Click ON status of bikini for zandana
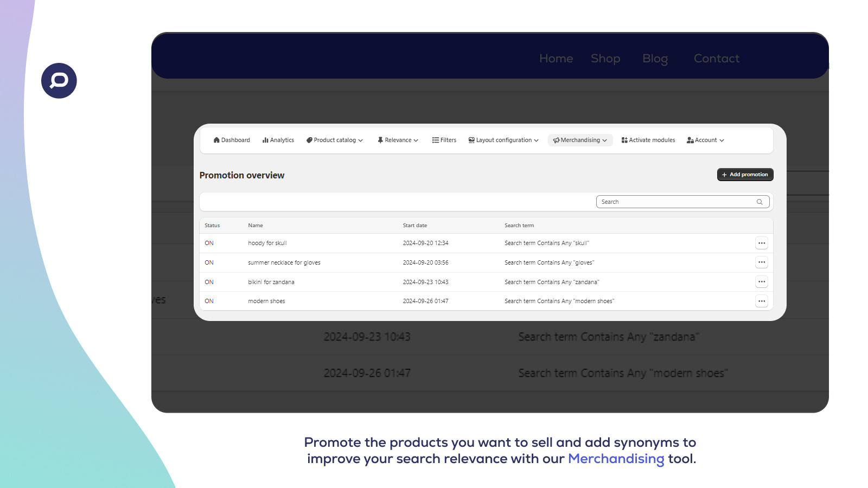868x488 pixels. point(209,282)
